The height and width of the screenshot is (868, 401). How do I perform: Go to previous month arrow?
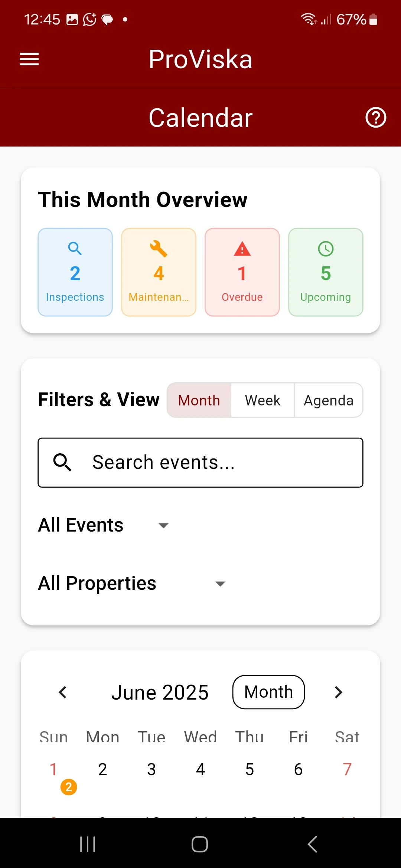point(63,692)
